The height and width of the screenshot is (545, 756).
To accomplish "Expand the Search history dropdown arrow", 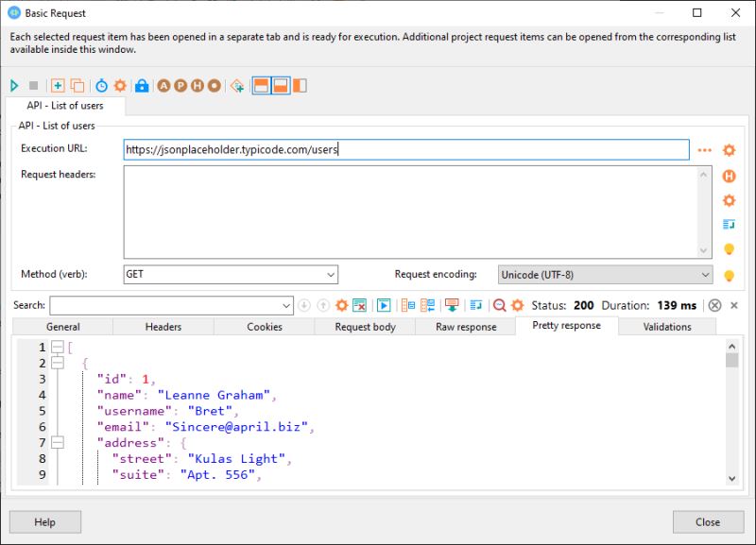I will [286, 306].
